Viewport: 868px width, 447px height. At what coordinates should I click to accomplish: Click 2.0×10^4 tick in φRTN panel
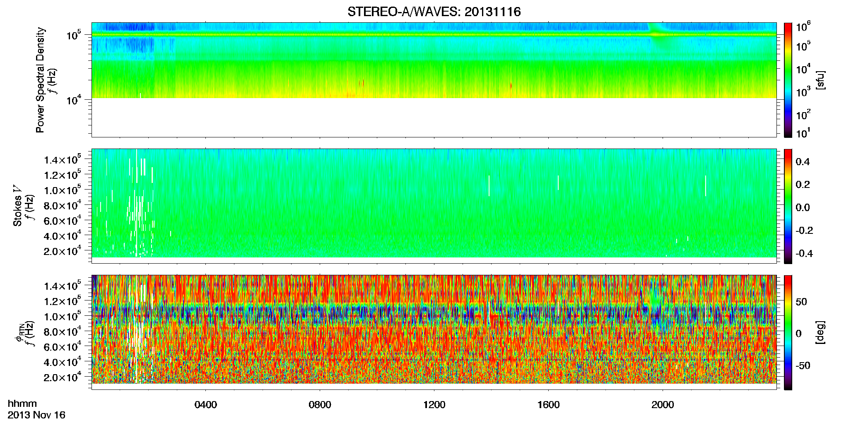coord(63,377)
